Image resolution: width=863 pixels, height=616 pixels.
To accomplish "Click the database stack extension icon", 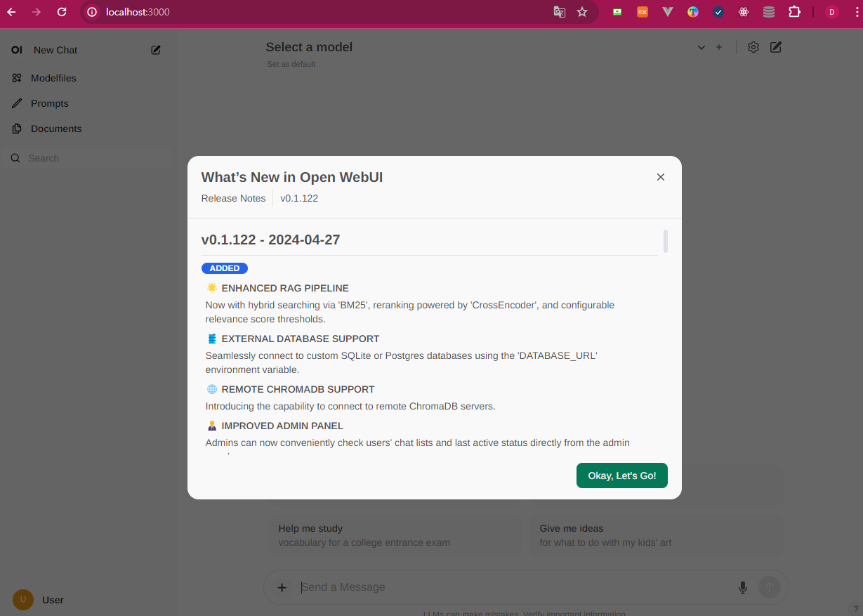I will (x=769, y=12).
